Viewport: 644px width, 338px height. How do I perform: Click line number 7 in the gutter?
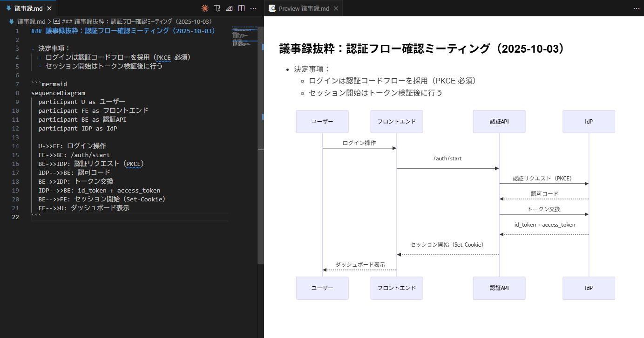click(x=17, y=84)
